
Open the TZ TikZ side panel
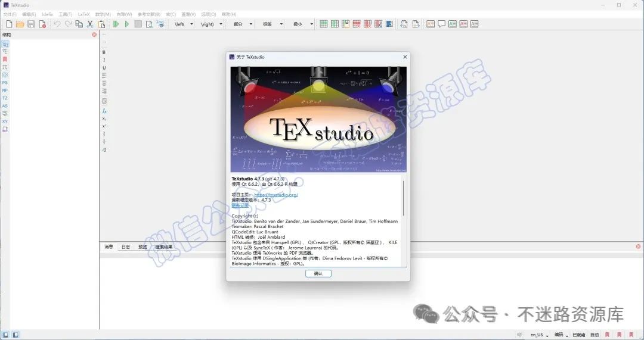5,98
